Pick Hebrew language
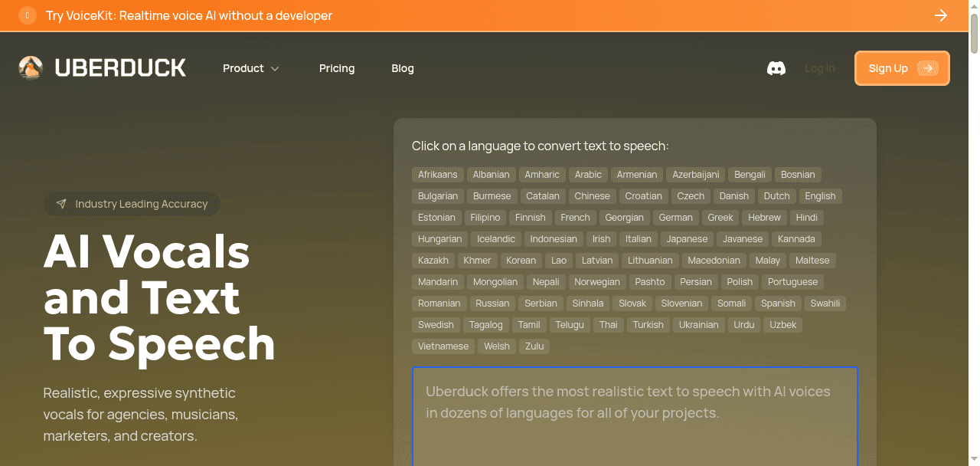Screen dimensions: 980x466 765,218
